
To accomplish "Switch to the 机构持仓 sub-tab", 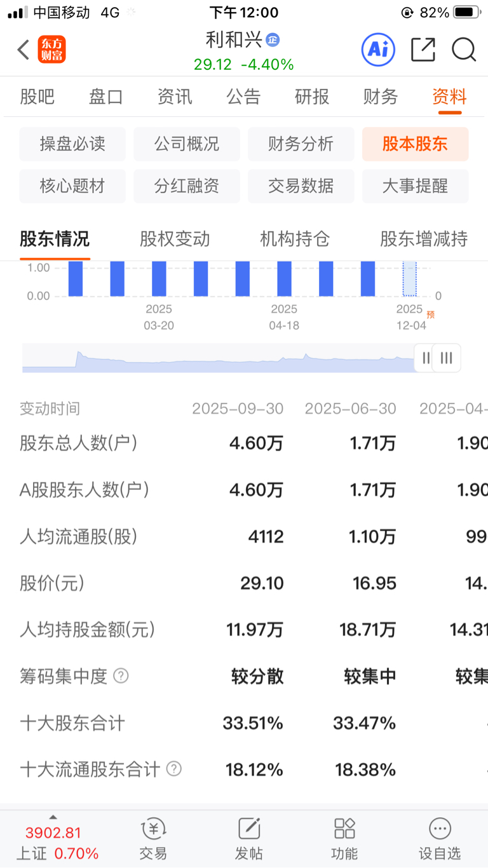I will click(295, 240).
